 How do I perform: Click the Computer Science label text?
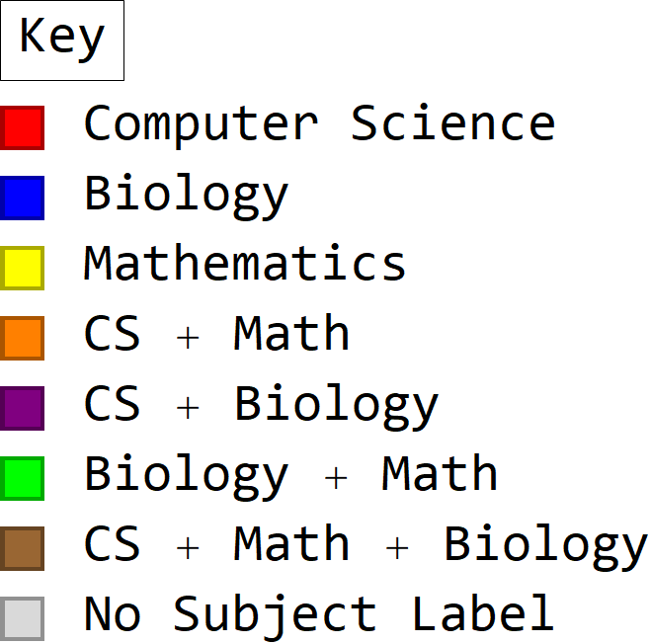(x=319, y=123)
